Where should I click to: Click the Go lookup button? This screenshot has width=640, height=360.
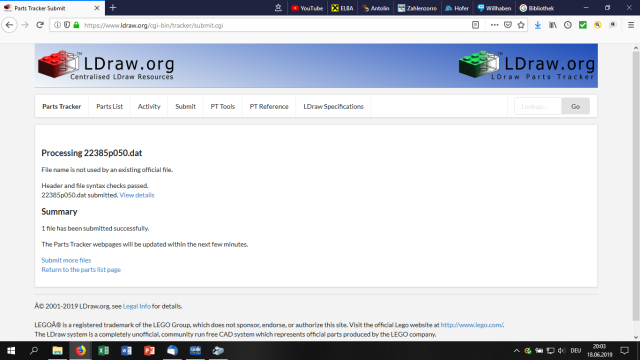tap(576, 106)
